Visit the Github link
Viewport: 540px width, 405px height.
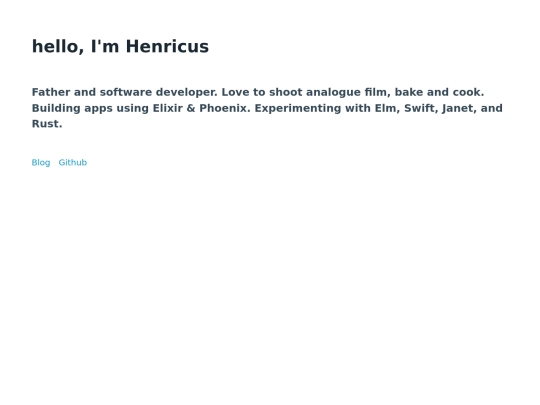[73, 163]
